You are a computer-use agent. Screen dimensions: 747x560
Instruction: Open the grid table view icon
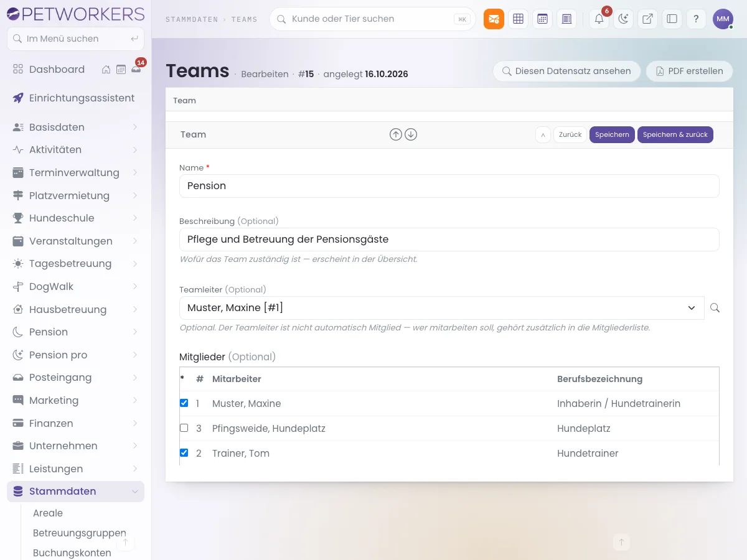(x=518, y=19)
